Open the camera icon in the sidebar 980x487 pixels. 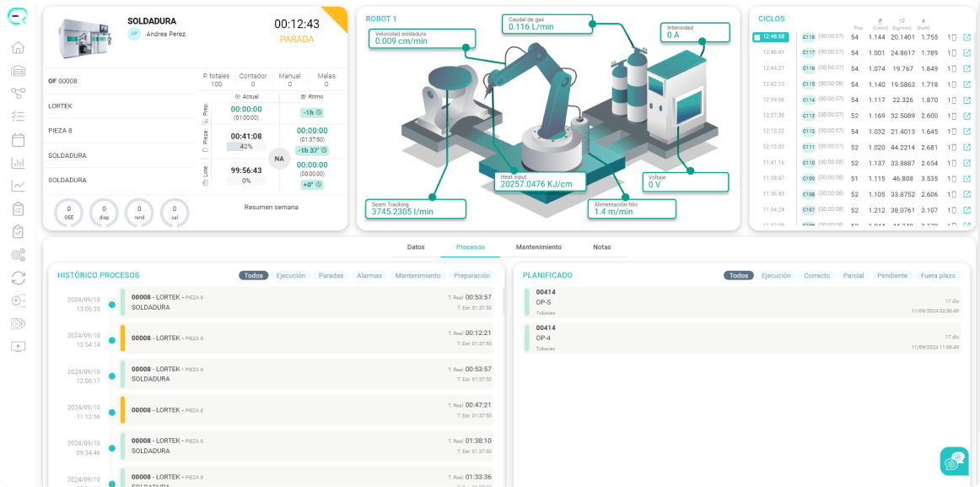(18, 323)
